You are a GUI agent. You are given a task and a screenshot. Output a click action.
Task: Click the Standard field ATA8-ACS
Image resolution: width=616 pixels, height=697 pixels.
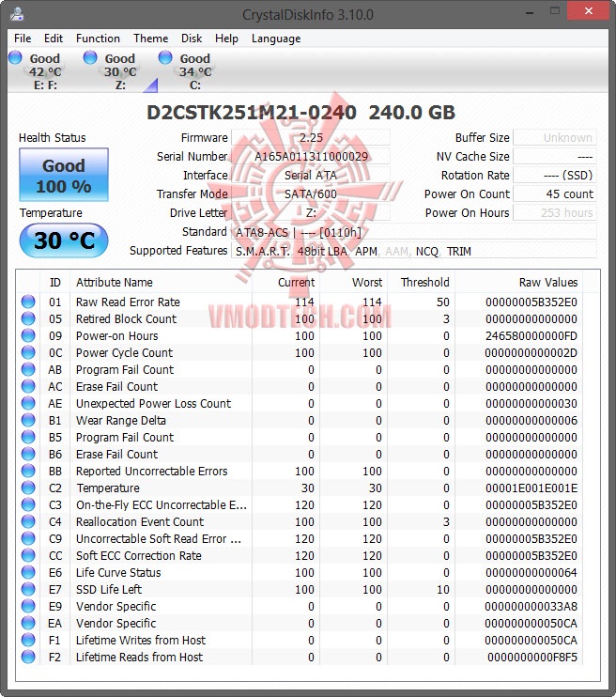[414, 232]
